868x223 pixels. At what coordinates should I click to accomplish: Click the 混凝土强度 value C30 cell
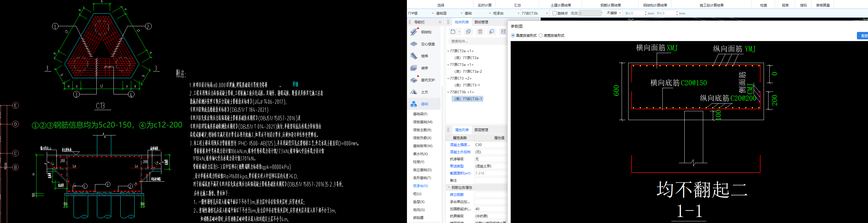pyautogui.click(x=491, y=145)
